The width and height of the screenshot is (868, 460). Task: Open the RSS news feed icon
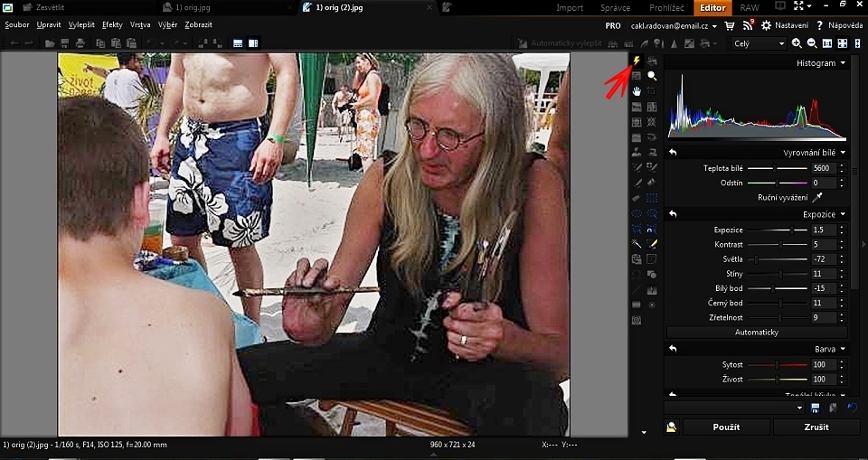point(748,25)
